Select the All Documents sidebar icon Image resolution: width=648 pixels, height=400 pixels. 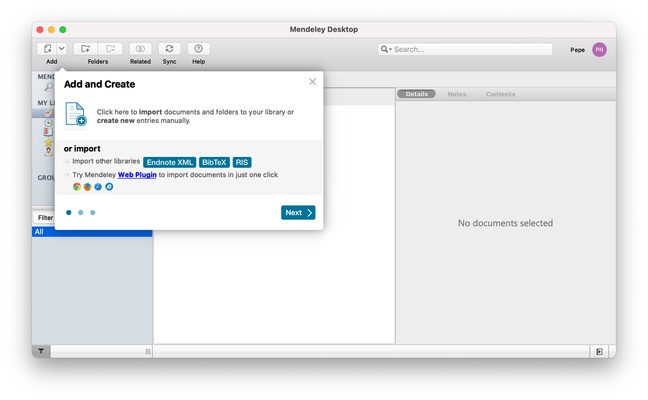48,113
